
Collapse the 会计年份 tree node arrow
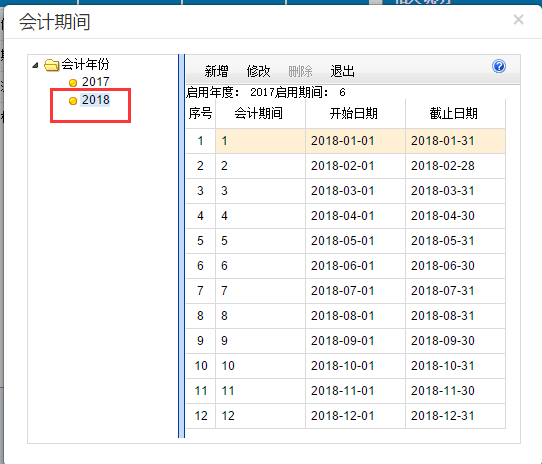pyautogui.click(x=35, y=65)
